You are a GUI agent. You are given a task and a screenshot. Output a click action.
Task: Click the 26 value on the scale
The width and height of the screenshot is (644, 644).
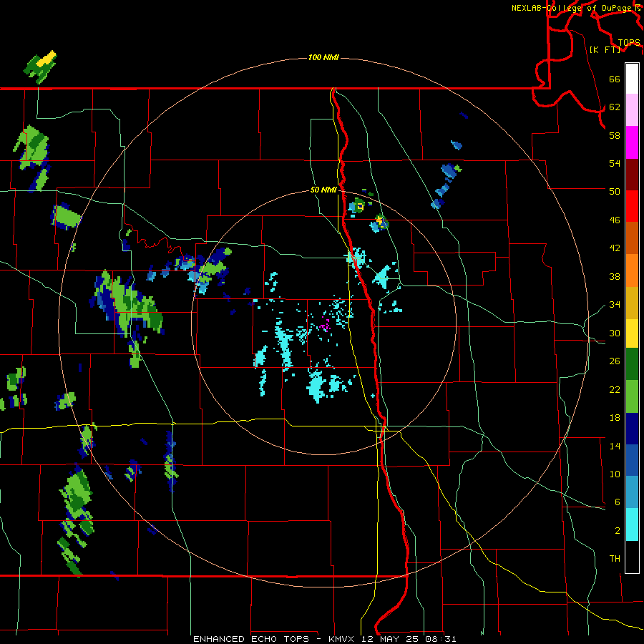tap(615, 361)
